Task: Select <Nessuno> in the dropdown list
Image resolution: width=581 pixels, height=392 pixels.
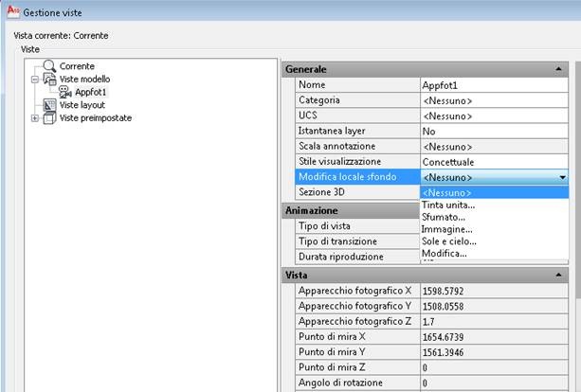Action: click(495, 192)
